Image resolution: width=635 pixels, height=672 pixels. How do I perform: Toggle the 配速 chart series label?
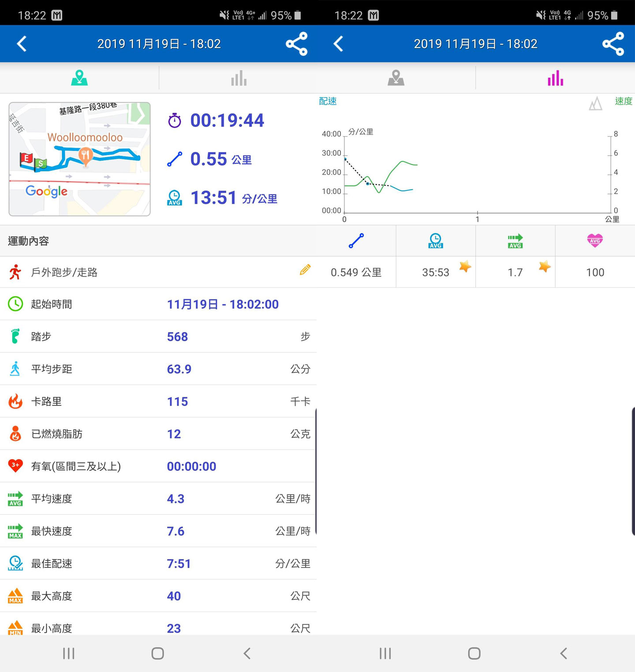click(x=328, y=101)
